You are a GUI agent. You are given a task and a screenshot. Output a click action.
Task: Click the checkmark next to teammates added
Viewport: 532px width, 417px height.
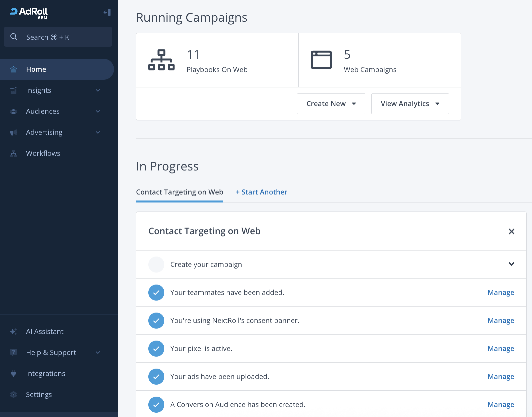156,293
